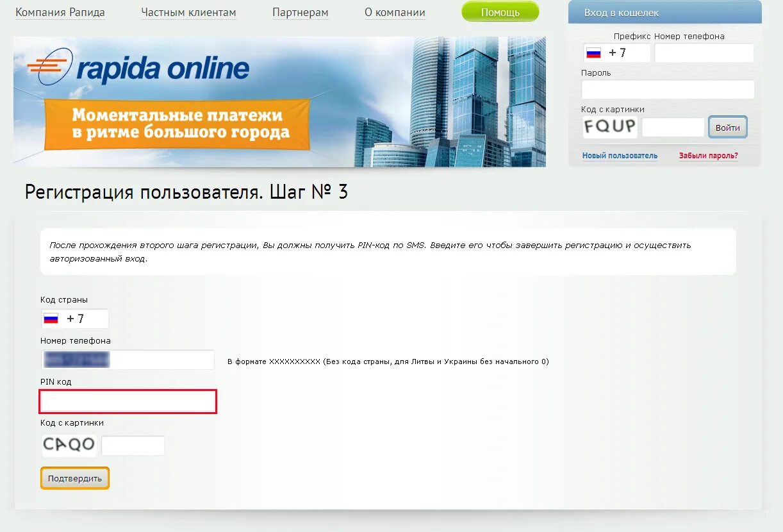Click the wallet login phone number field
Screen dimensions: 783x532
704,53
